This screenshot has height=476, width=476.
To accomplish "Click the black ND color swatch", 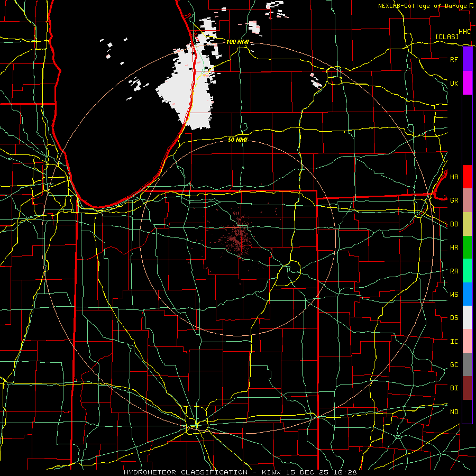I will coord(467,411).
